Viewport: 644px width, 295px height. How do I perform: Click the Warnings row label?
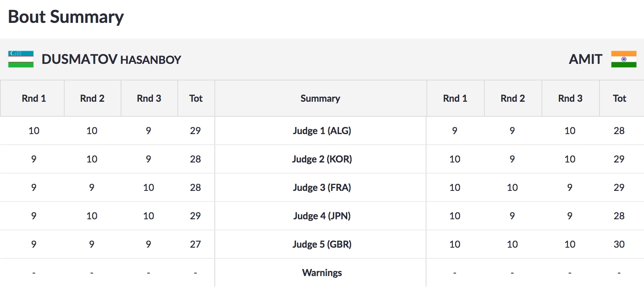pos(322,273)
